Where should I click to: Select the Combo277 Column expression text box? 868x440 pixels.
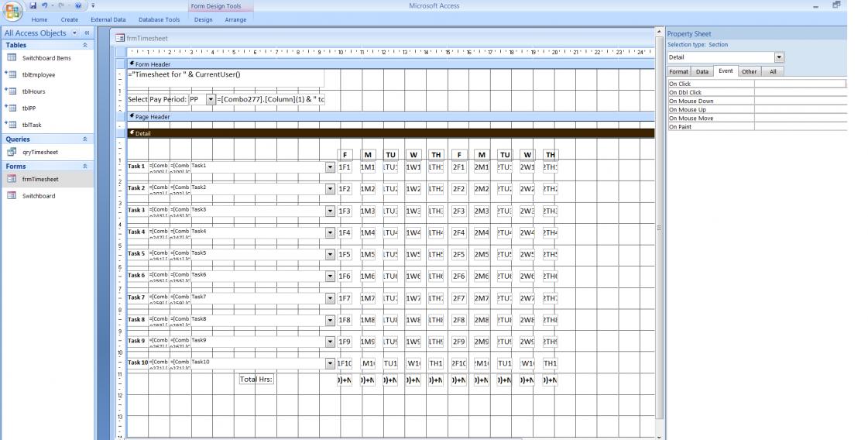click(271, 99)
